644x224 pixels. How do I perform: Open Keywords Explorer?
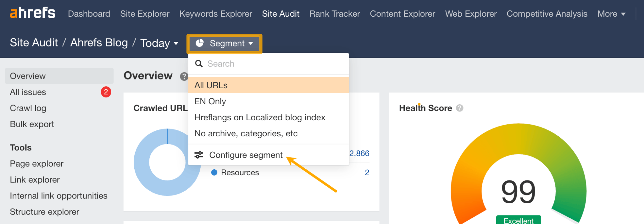coord(216,14)
